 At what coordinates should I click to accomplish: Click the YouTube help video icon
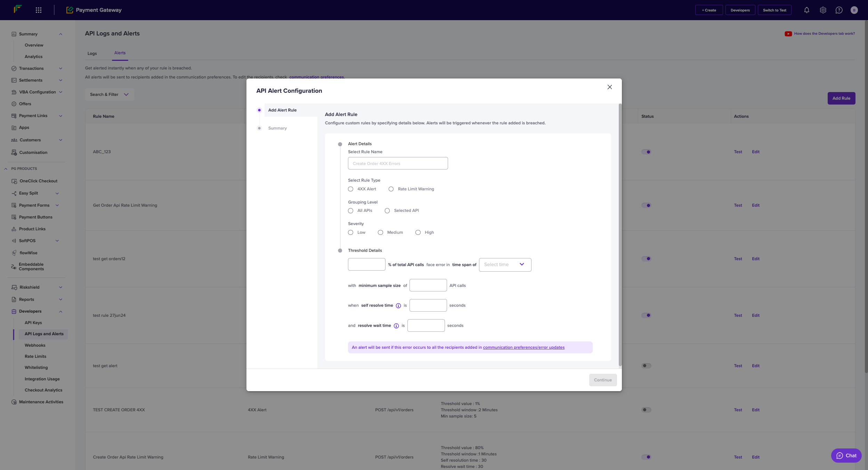coord(788,34)
